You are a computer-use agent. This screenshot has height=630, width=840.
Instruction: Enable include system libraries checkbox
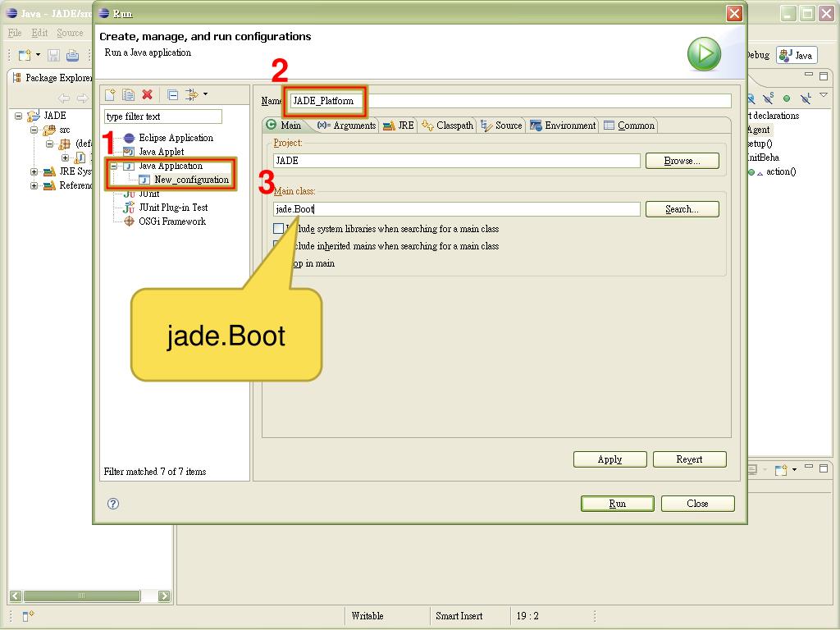point(279,229)
